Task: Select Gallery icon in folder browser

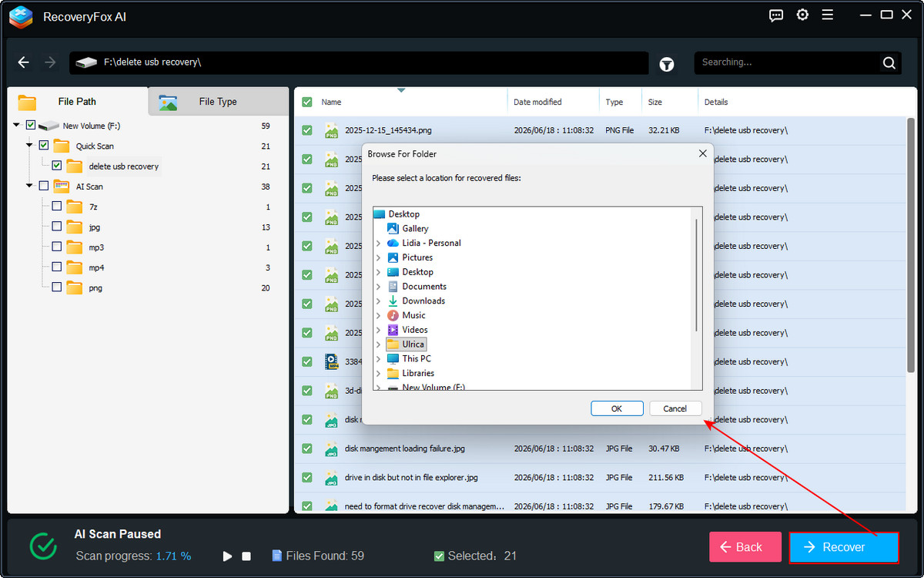Action: point(393,228)
